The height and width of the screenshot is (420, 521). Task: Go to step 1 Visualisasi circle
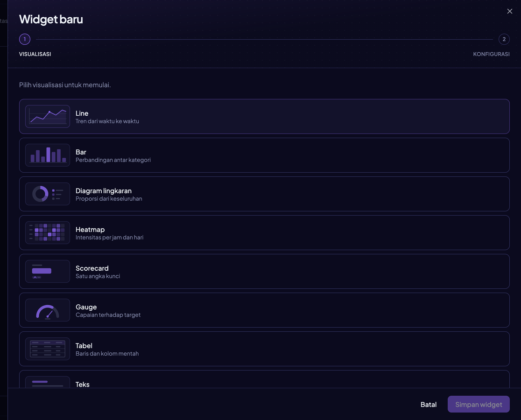(25, 39)
